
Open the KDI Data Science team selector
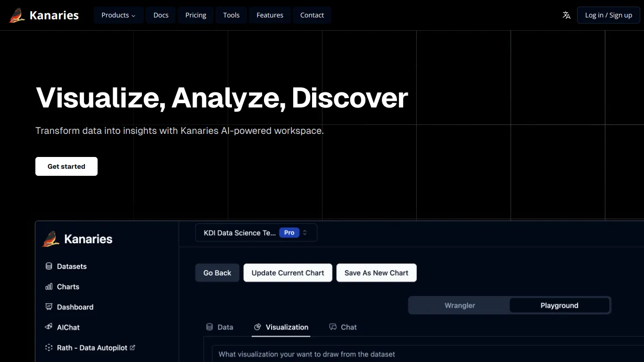(x=256, y=233)
